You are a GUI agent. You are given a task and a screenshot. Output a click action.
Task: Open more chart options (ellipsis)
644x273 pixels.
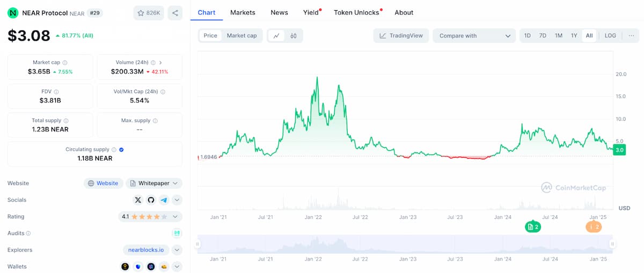point(631,36)
